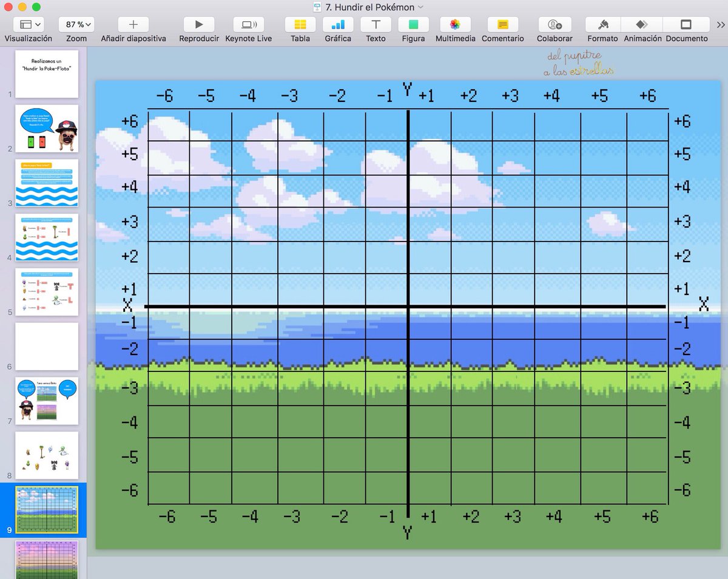Select slide 3 thumbnail with the blue waves

coord(47,183)
